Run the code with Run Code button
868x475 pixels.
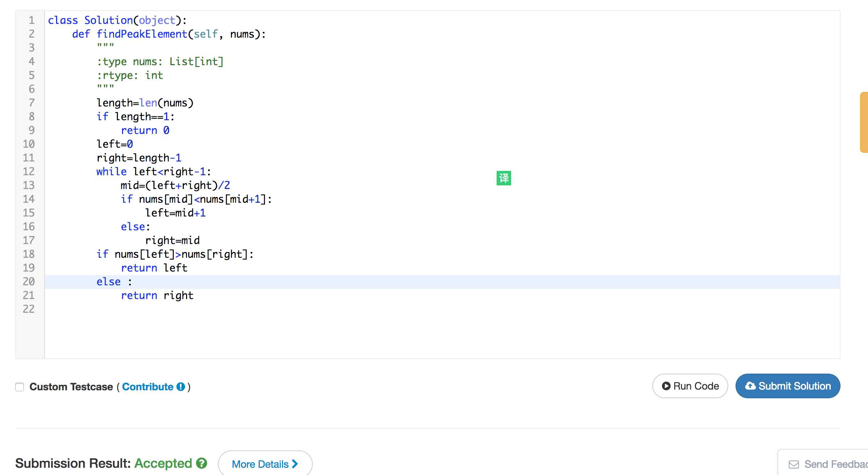(x=690, y=386)
